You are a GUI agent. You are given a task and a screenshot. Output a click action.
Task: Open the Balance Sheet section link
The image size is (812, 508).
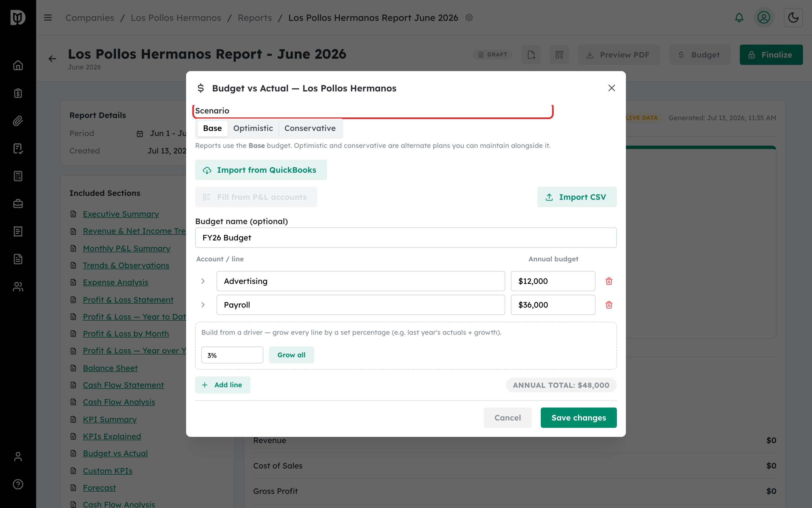click(110, 368)
